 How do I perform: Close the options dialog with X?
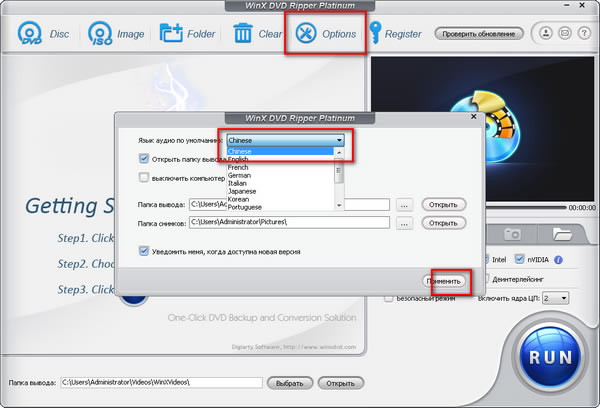(x=473, y=116)
